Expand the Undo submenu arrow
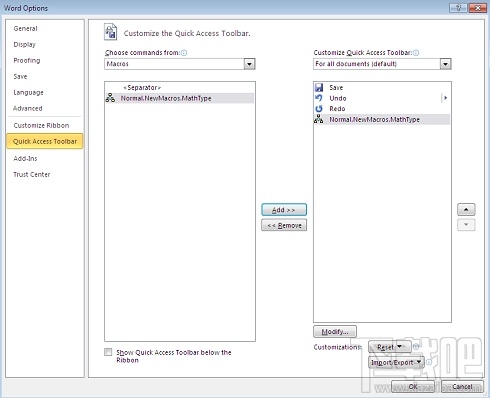The width and height of the screenshot is (490, 398). tap(445, 98)
